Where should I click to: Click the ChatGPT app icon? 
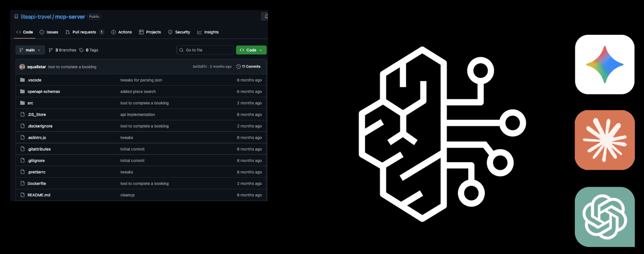[604, 217]
